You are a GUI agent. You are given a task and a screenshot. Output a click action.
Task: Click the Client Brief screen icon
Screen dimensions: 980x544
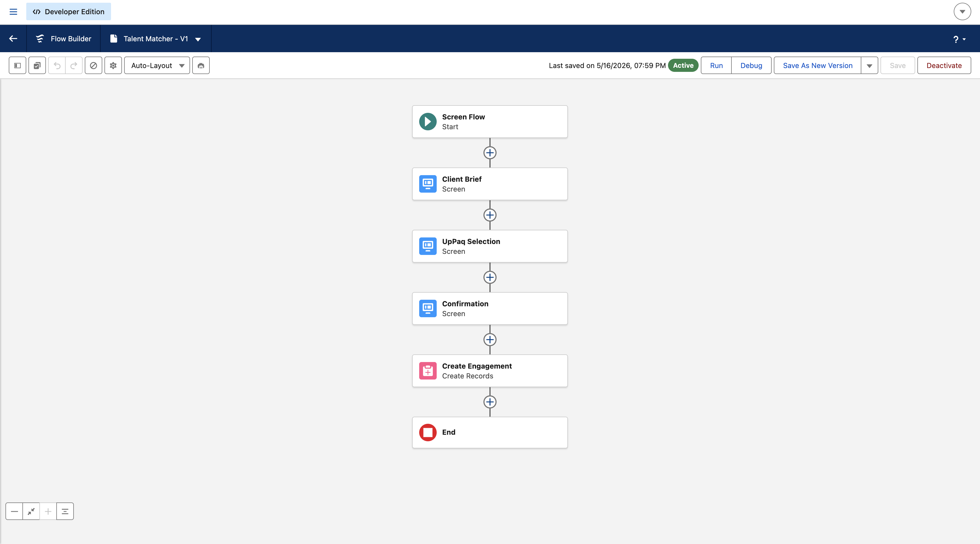tap(428, 184)
